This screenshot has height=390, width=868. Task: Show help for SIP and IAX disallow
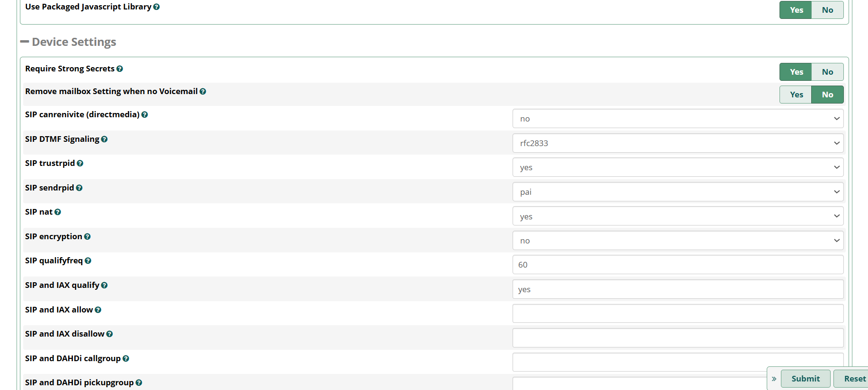click(109, 334)
